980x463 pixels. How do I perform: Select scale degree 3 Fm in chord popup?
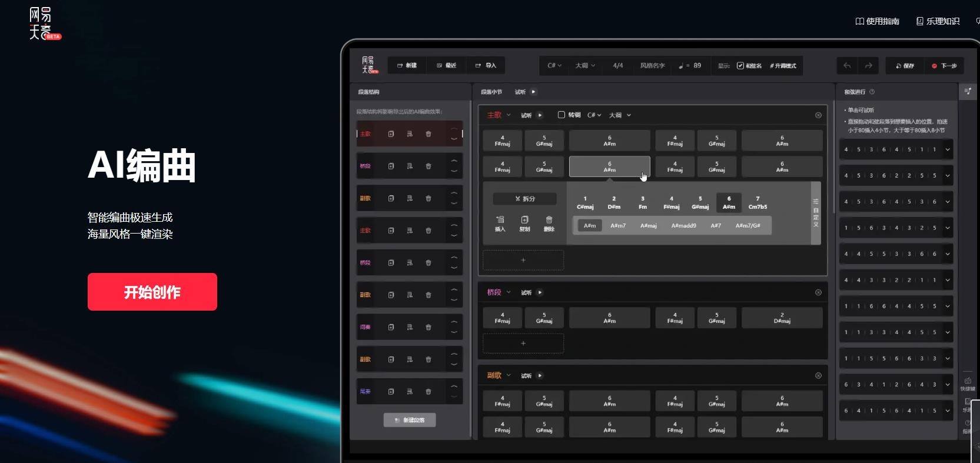point(643,202)
